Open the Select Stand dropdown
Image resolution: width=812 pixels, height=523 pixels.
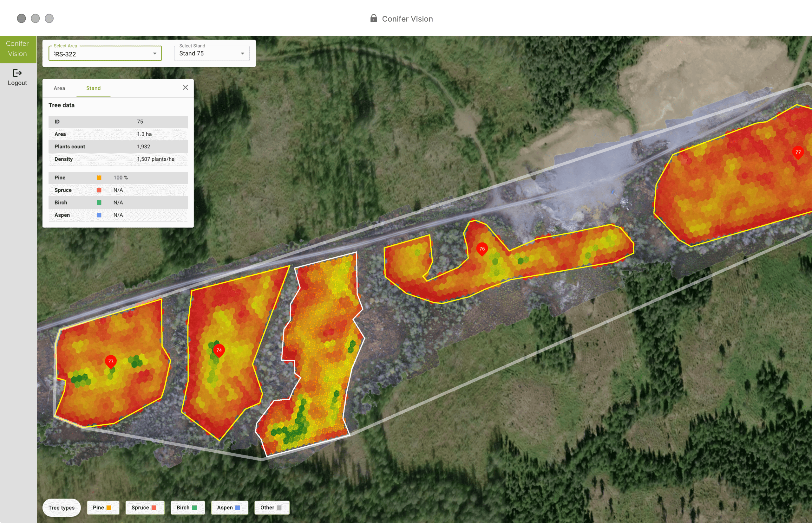[212, 54]
